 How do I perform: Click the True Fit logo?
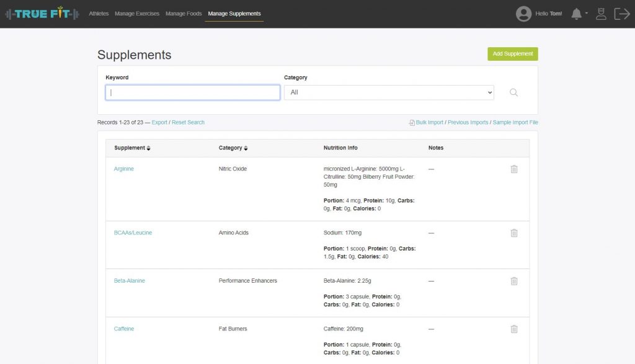(42, 14)
